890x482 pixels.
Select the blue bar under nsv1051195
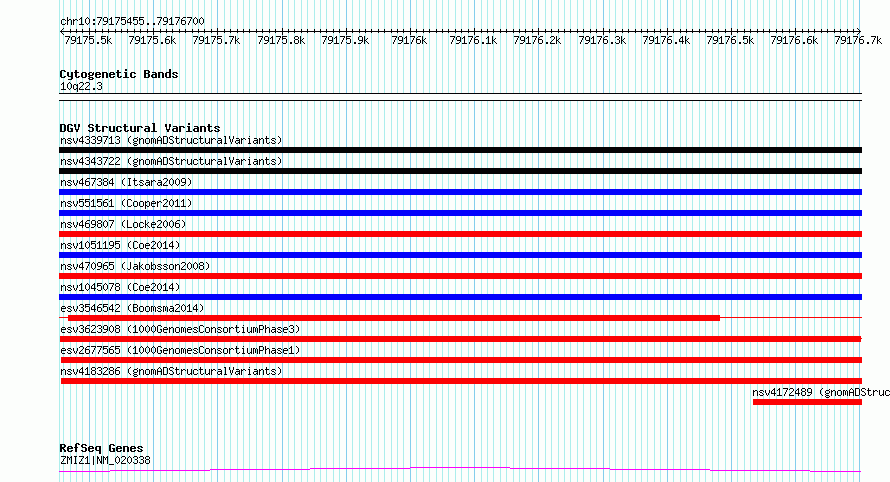point(460,255)
